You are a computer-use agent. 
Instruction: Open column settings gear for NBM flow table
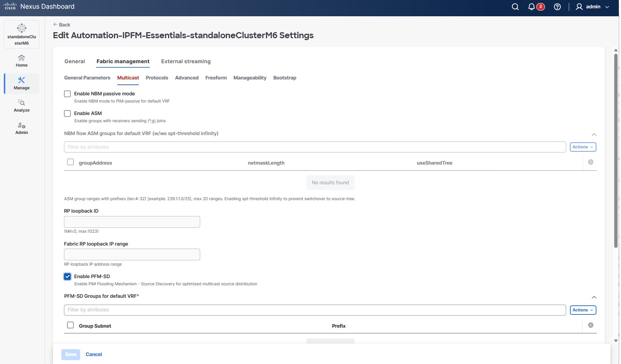(x=591, y=162)
